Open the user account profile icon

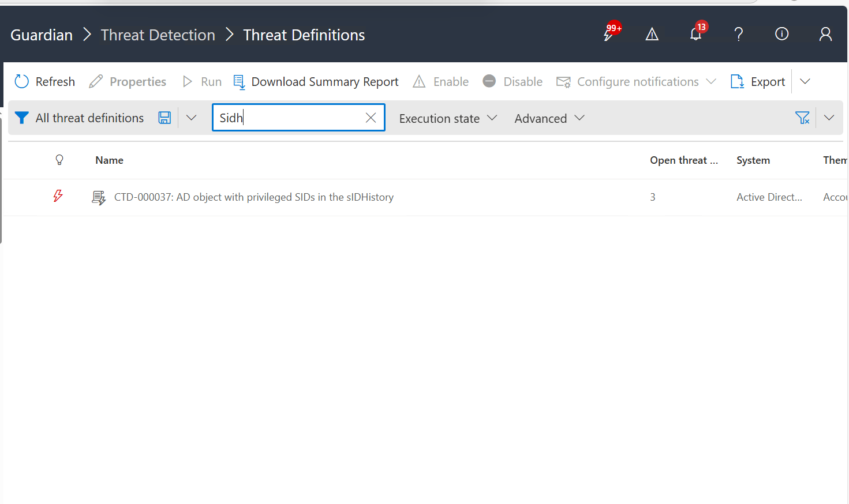click(825, 35)
